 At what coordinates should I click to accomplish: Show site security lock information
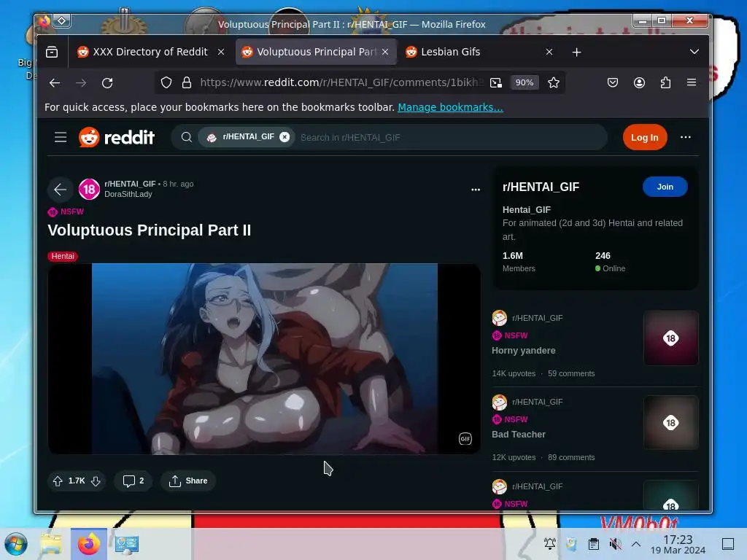187,83
